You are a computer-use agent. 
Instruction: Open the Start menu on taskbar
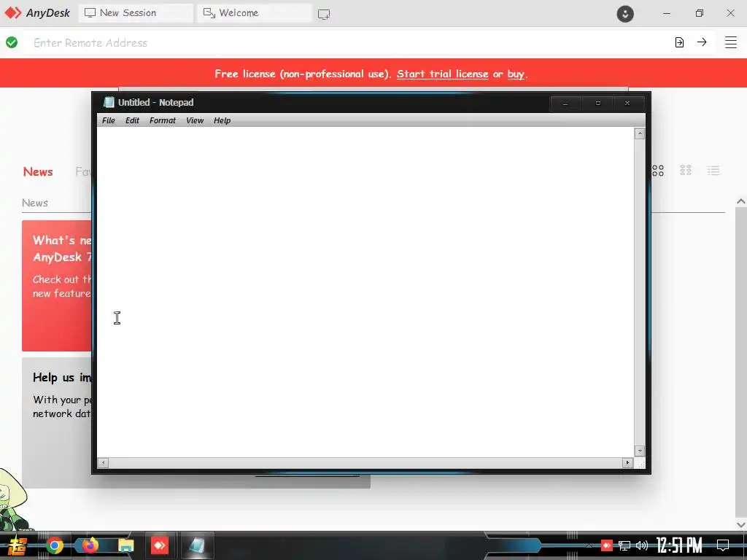point(18,546)
